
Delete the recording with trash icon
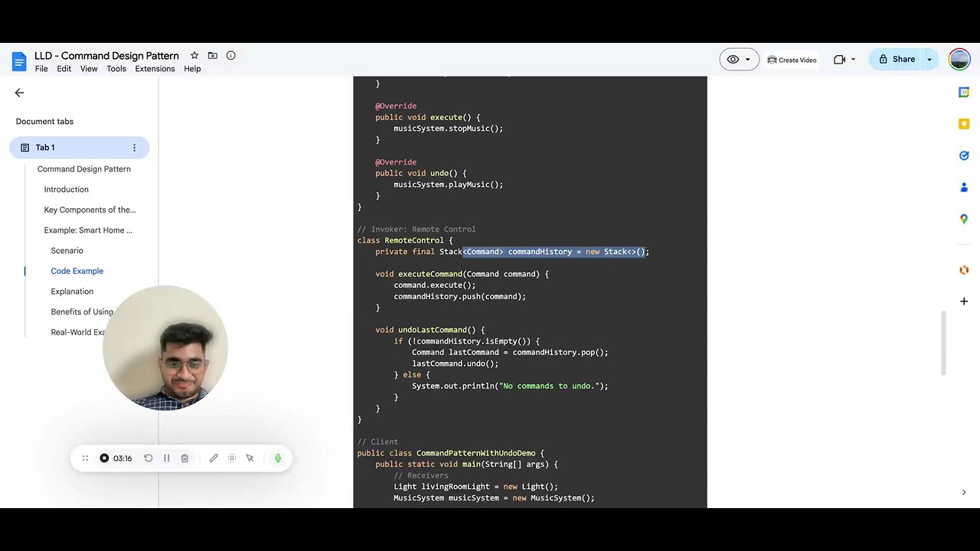(185, 458)
